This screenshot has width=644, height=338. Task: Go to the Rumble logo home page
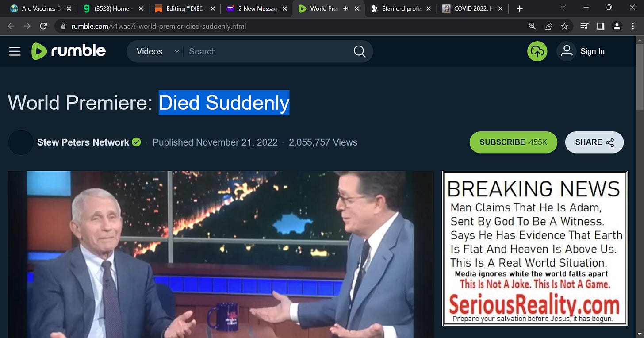click(x=69, y=51)
